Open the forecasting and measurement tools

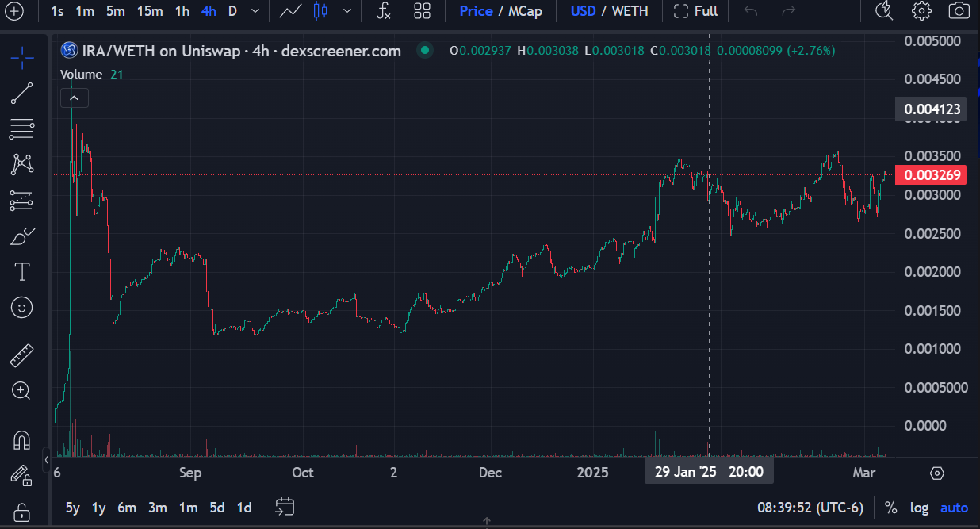click(x=21, y=201)
